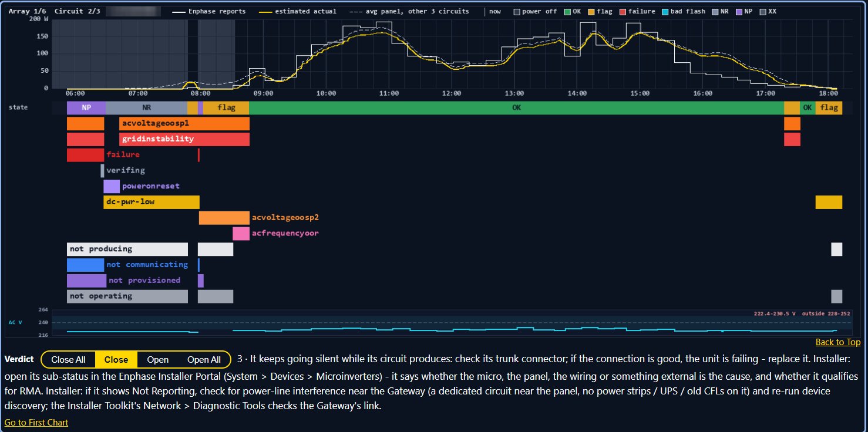Click the '200 W' power axis label
This screenshot has height=432, width=868.
click(x=39, y=19)
